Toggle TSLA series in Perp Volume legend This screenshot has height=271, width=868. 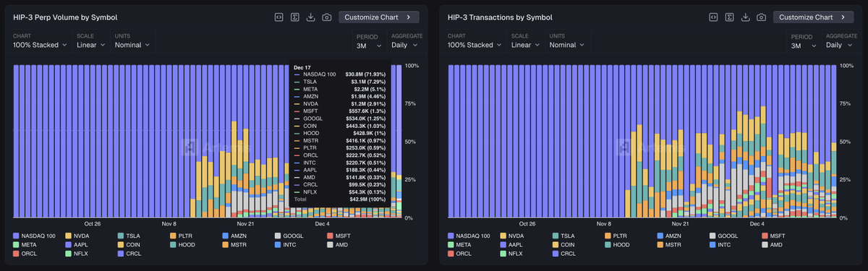point(129,236)
